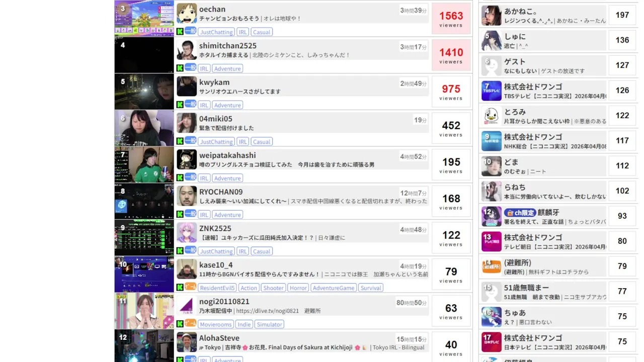Open 日本テレビ channel icon ranked 17
This screenshot has width=644, height=362.
tap(492, 342)
